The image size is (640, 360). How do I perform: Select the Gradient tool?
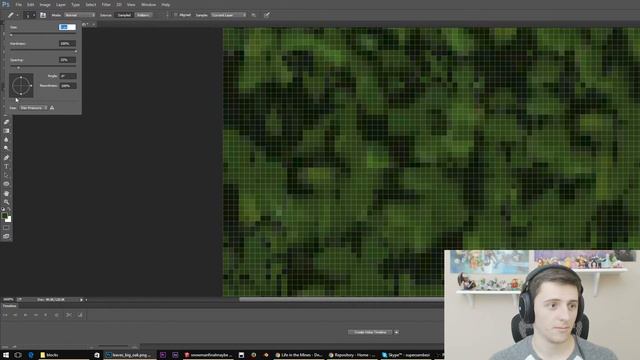[6, 131]
